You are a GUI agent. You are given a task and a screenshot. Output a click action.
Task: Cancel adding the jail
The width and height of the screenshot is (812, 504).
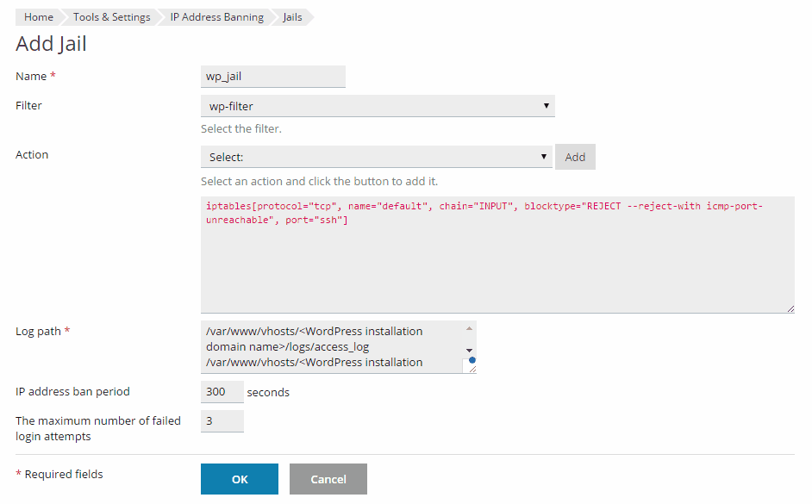tap(328, 479)
